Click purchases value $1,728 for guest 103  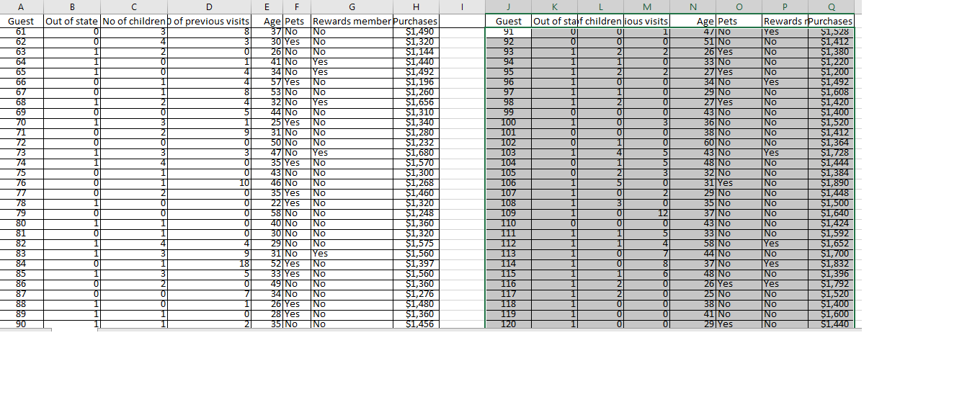pos(831,153)
